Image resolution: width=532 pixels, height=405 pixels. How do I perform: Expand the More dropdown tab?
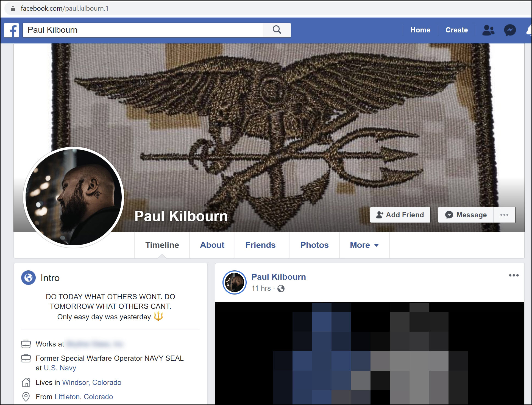click(x=364, y=245)
